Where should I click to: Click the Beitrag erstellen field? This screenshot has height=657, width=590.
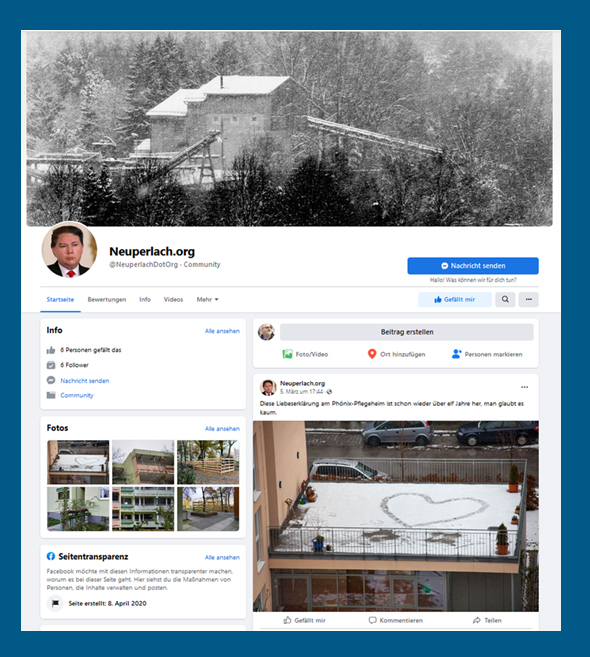pos(406,332)
